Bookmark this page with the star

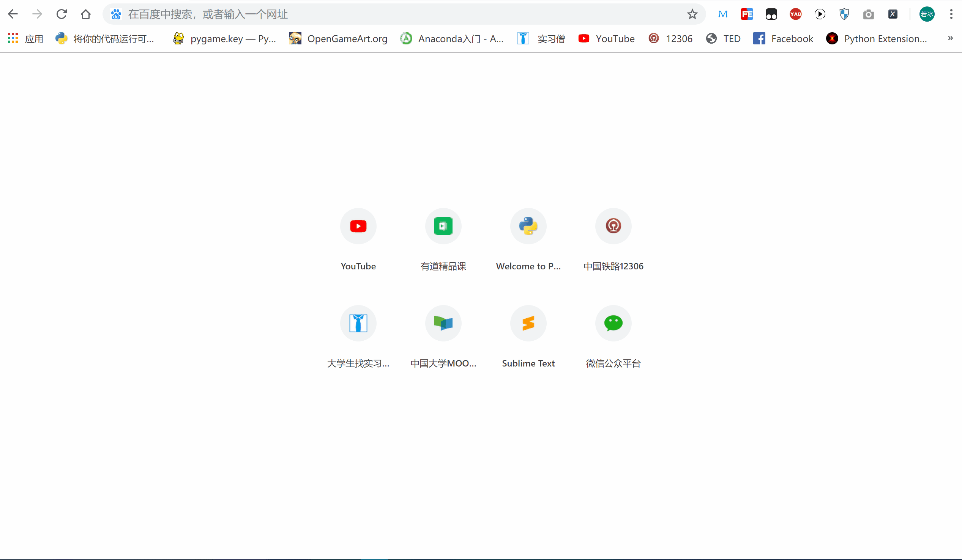(x=692, y=14)
